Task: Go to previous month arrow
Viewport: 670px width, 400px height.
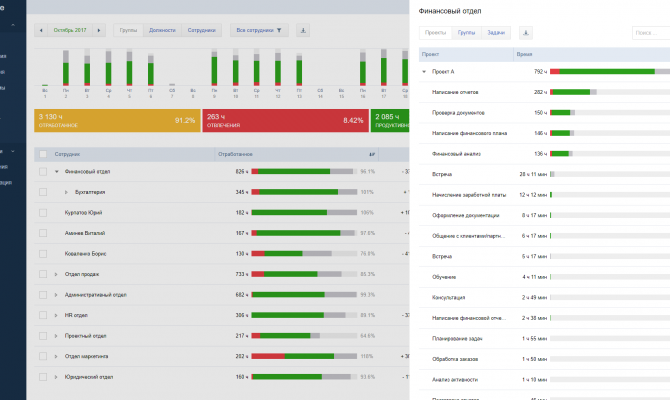Action: click(41, 30)
